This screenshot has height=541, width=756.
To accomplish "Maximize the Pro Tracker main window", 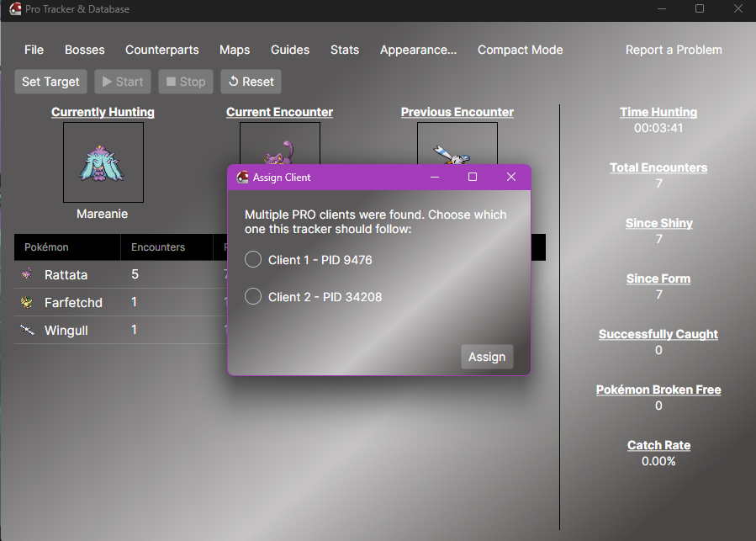I will 700,8.
